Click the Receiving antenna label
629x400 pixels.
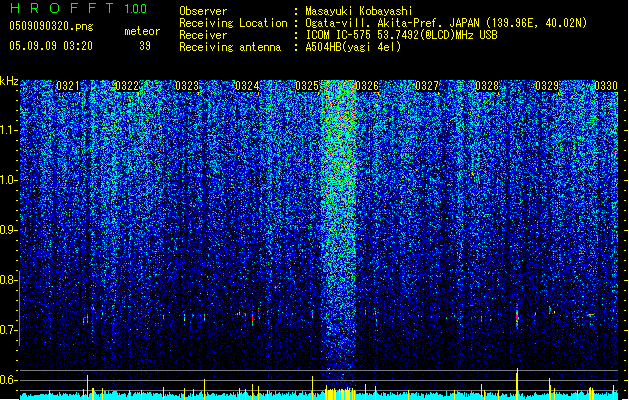click(230, 47)
